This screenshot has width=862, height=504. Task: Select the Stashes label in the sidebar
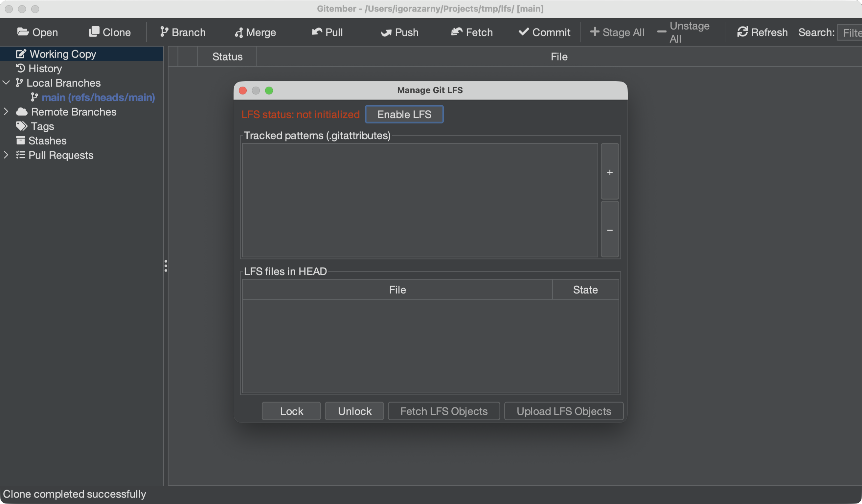click(x=47, y=141)
